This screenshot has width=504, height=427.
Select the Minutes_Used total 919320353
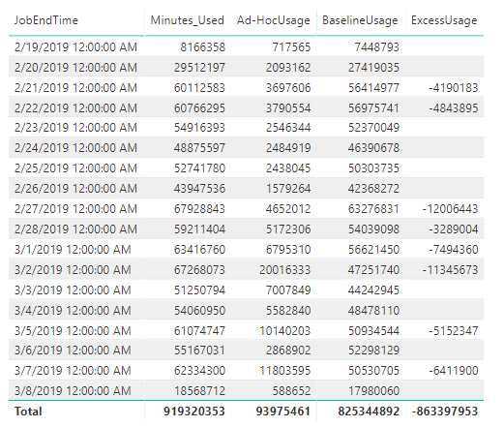(194, 412)
